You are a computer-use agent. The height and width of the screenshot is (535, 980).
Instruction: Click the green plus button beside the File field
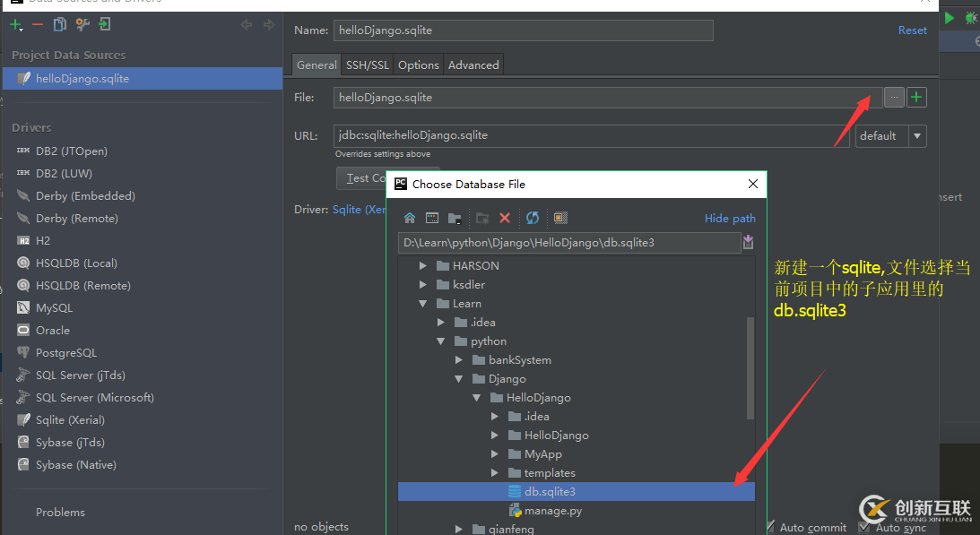[916, 98]
